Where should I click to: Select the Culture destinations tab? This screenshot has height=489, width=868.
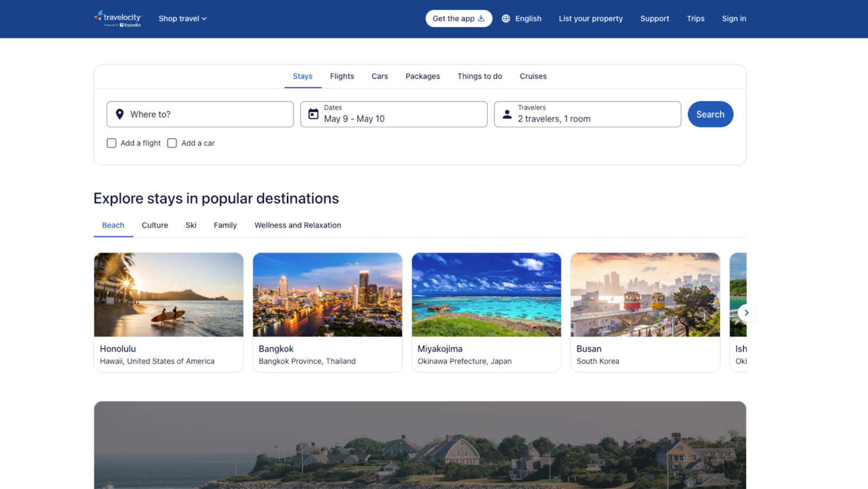tap(155, 225)
